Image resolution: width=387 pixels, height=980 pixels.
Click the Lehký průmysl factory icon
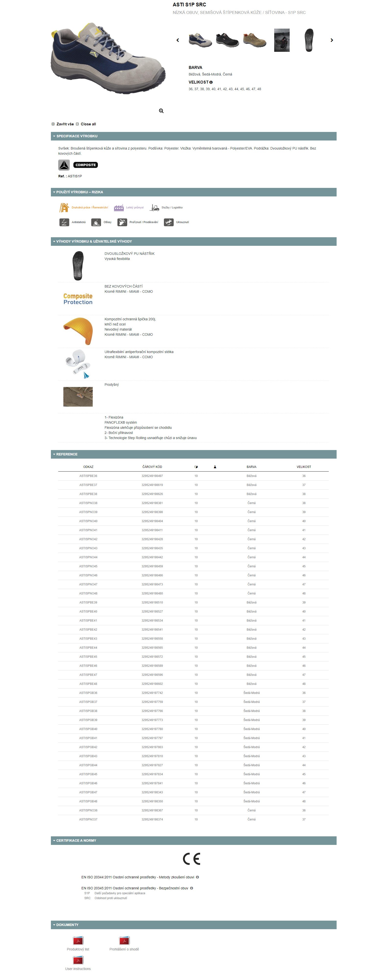[x=119, y=208]
